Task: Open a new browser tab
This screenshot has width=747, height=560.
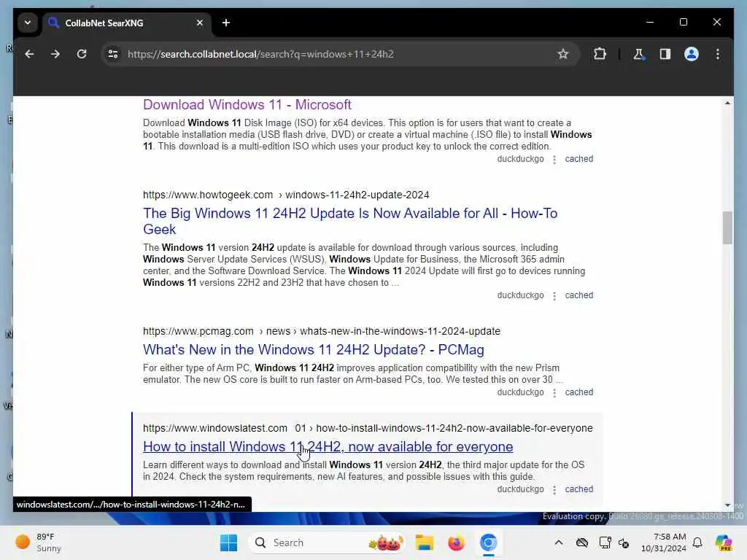Action: coord(226,23)
